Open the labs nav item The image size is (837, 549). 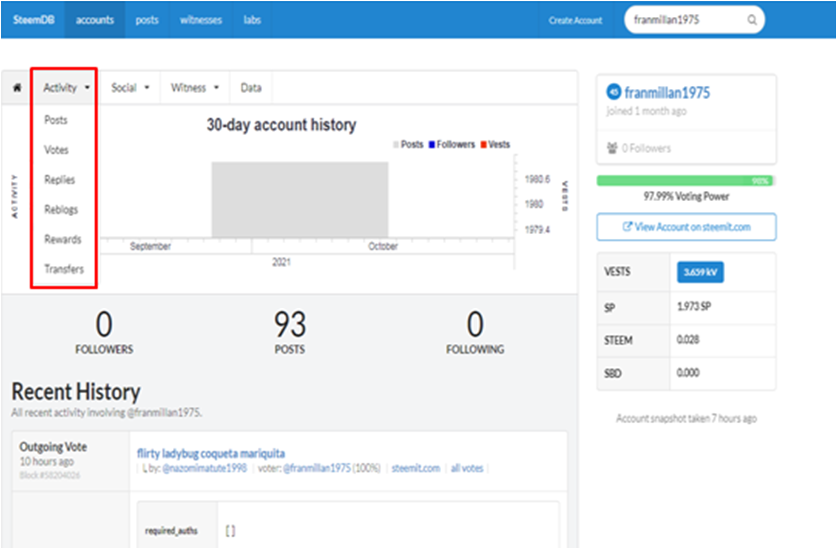click(x=252, y=20)
